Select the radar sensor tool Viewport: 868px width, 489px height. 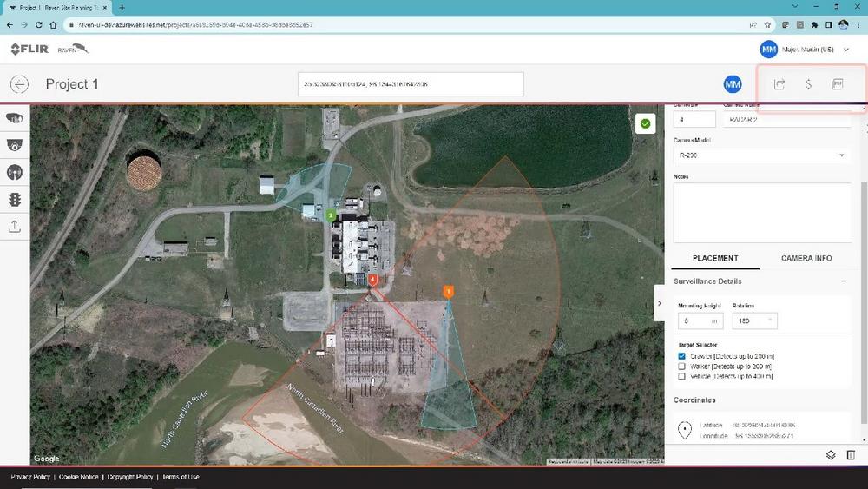point(15,172)
